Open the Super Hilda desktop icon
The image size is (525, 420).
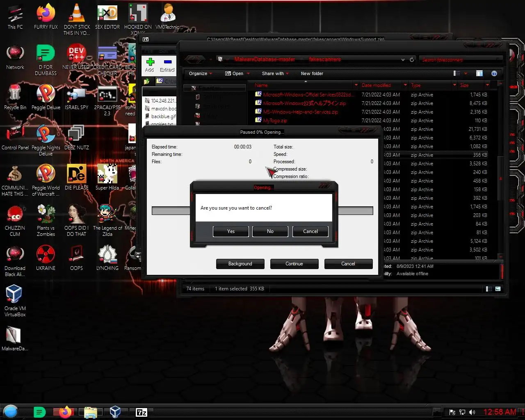pos(107,178)
